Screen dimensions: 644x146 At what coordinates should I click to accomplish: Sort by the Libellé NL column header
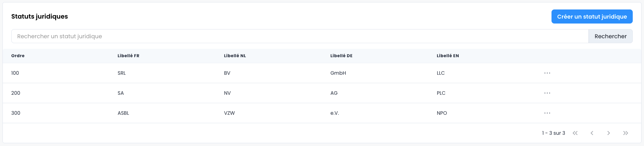point(235,56)
